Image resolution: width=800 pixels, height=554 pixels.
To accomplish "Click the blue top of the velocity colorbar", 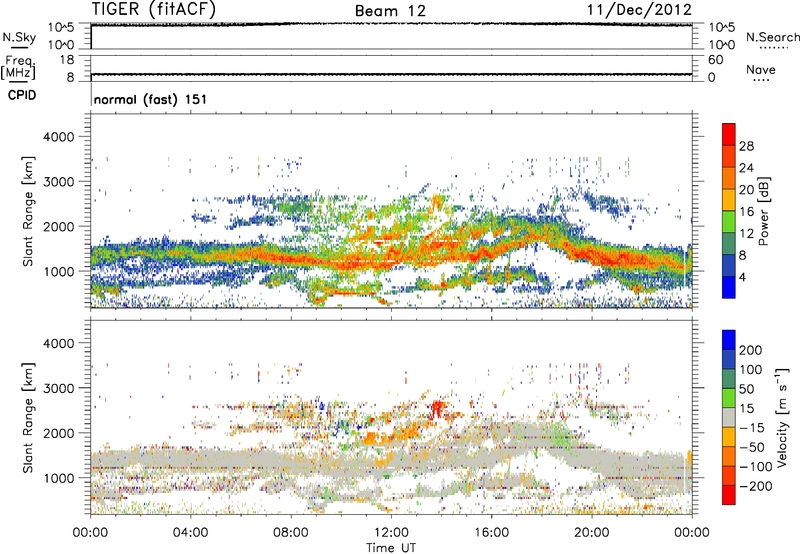I will coord(729,340).
